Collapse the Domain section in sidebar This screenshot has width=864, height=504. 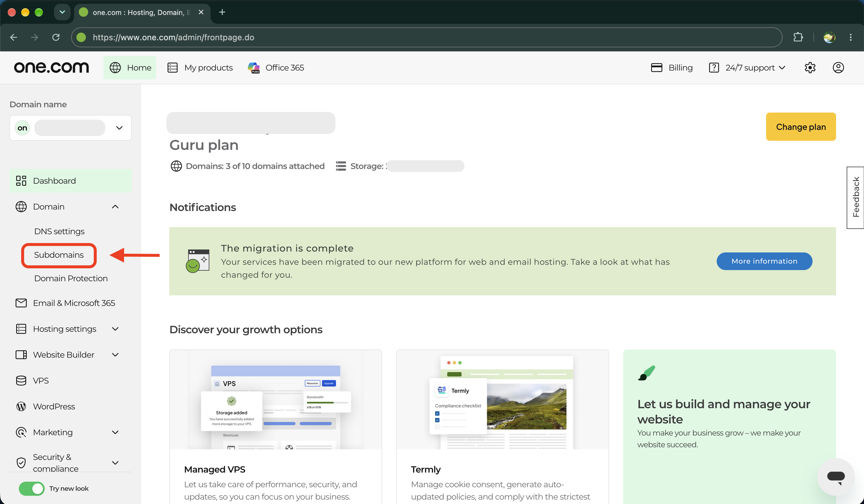click(115, 207)
